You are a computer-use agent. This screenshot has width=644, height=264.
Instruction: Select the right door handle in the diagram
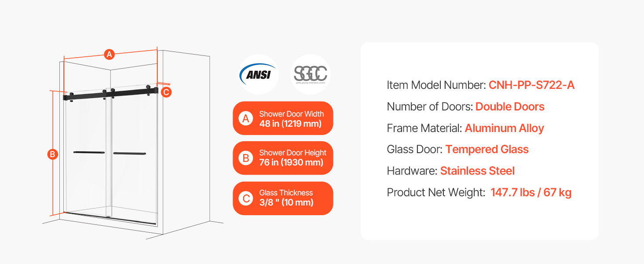(x=129, y=154)
